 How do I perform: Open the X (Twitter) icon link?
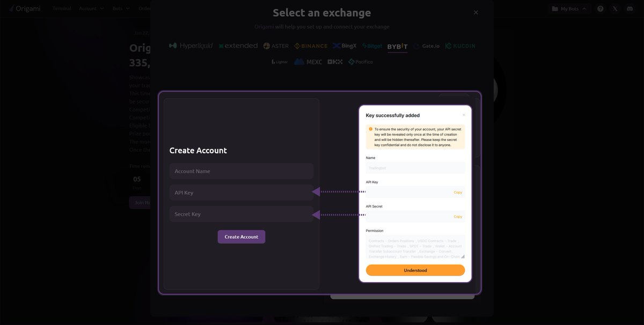[x=615, y=9]
